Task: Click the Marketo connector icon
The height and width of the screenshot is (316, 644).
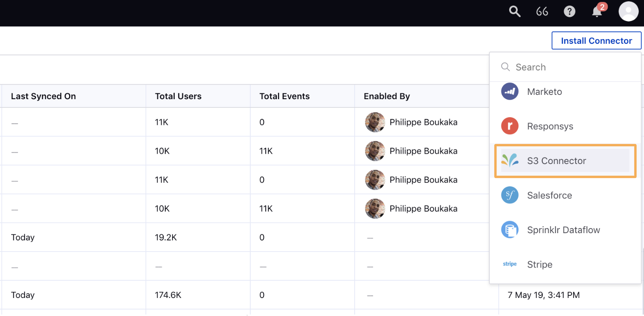Action: click(x=510, y=91)
